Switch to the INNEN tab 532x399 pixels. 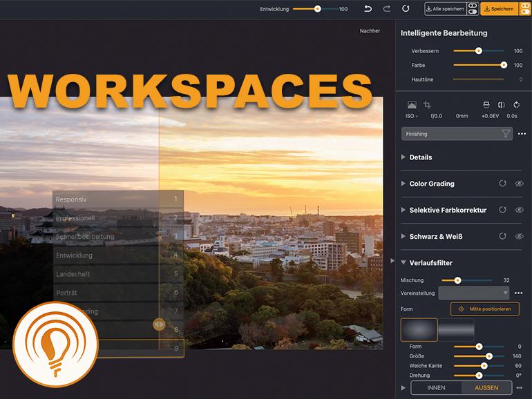(x=436, y=388)
